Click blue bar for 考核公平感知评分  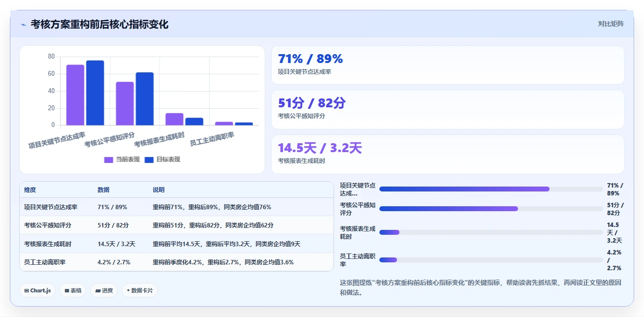[145, 99]
